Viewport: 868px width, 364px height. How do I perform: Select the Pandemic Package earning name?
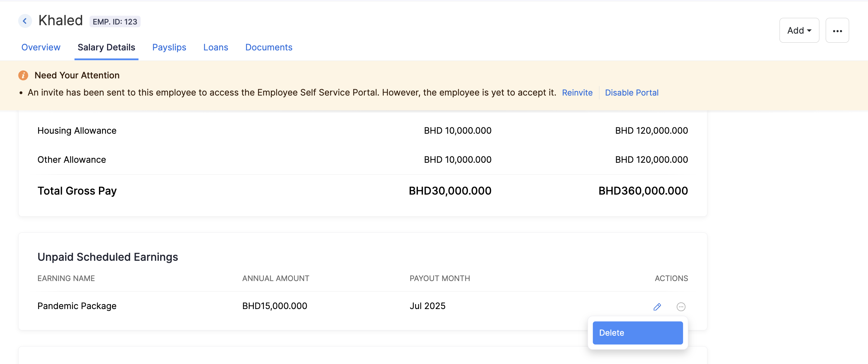(77, 306)
